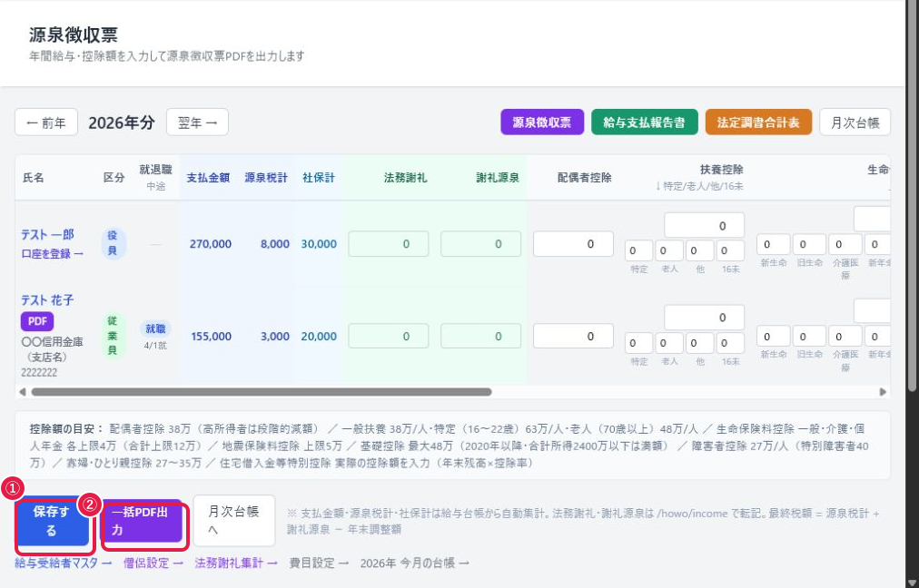
Task: Click 社保計 value 20,000
Action: (x=319, y=336)
